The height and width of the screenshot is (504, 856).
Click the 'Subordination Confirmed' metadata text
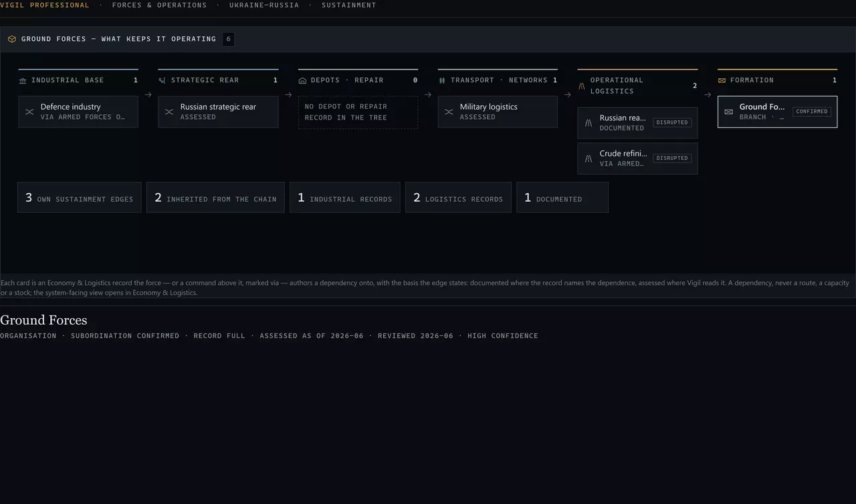click(125, 336)
